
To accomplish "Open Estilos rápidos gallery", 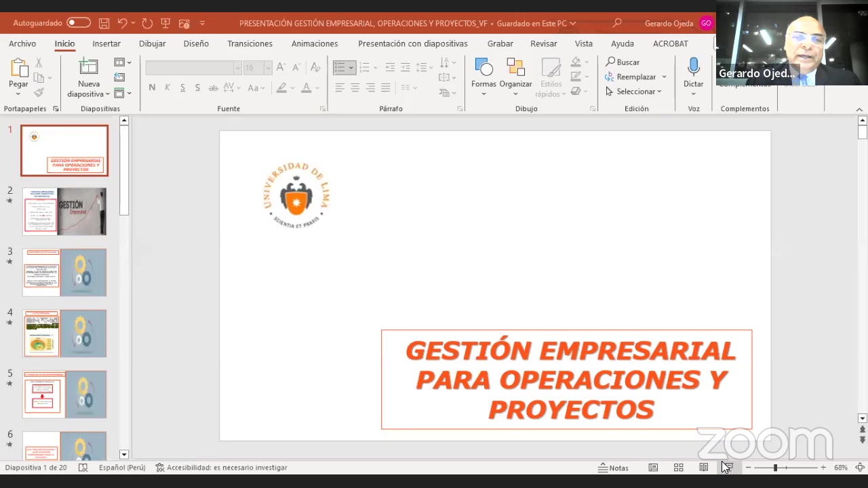I will click(551, 77).
